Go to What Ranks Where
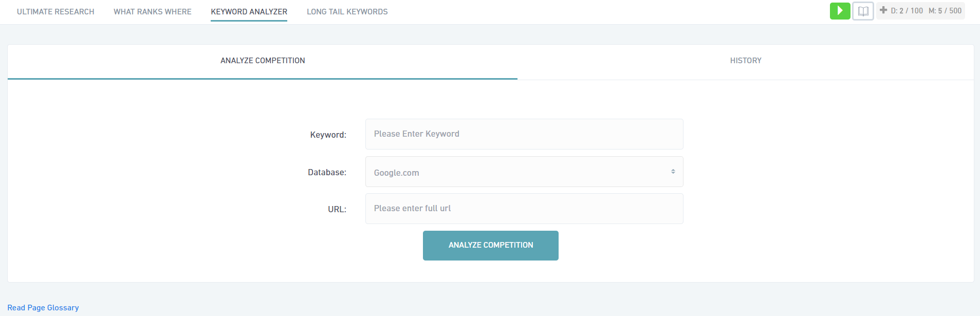 pos(153,12)
